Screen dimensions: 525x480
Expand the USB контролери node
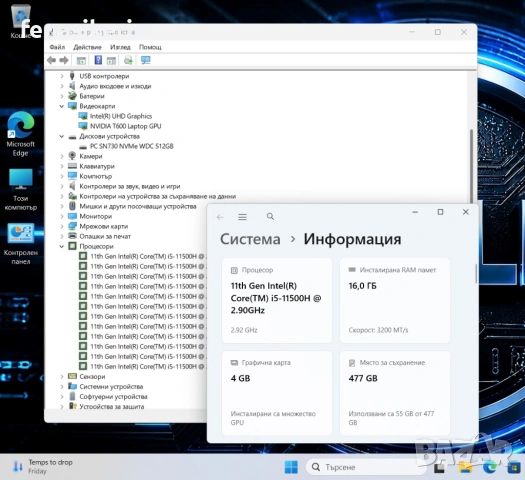(x=62, y=76)
